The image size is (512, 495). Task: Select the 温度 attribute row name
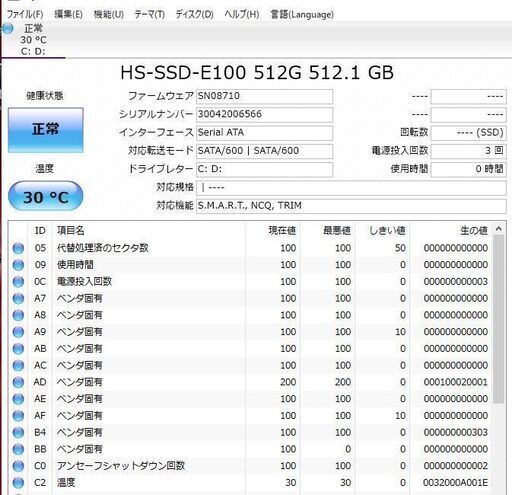(66, 483)
